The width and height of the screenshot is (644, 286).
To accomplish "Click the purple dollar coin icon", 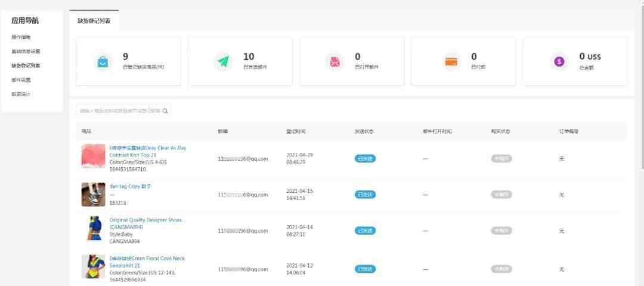I will pyautogui.click(x=559, y=61).
